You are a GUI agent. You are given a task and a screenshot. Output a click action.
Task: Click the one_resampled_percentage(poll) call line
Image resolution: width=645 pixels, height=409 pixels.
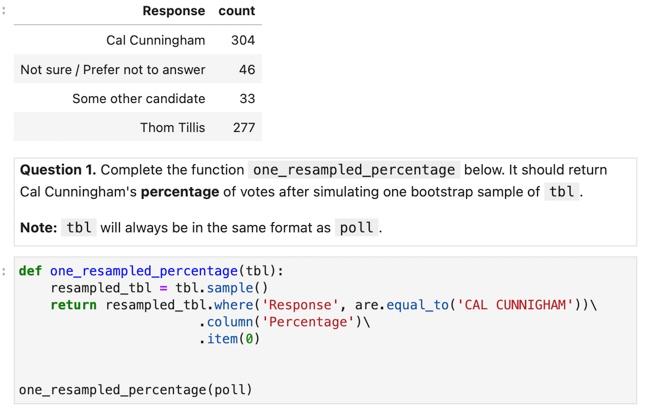(x=135, y=389)
